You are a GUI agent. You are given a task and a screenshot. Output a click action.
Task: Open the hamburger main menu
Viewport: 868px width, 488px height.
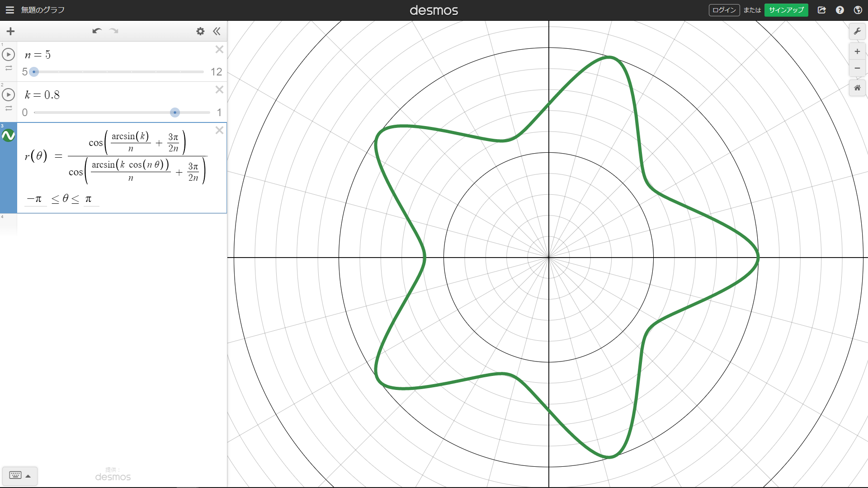(x=9, y=10)
